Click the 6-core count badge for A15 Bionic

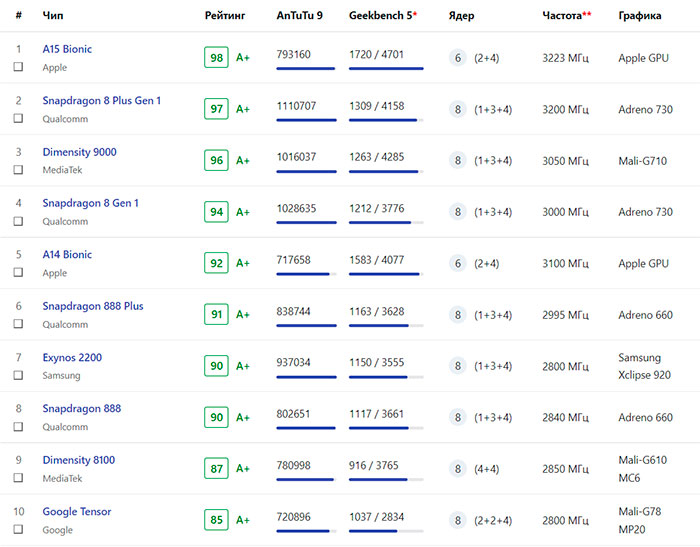point(458,58)
